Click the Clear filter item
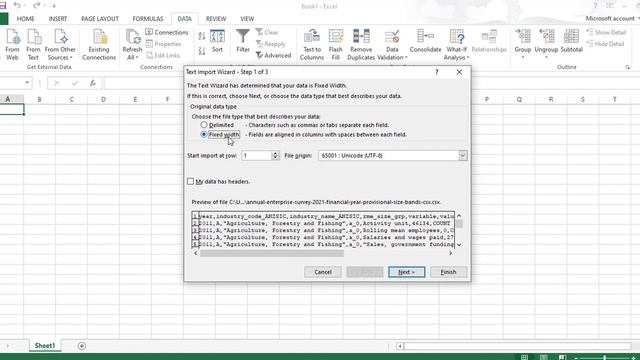The height and width of the screenshot is (360, 640). [x=267, y=32]
